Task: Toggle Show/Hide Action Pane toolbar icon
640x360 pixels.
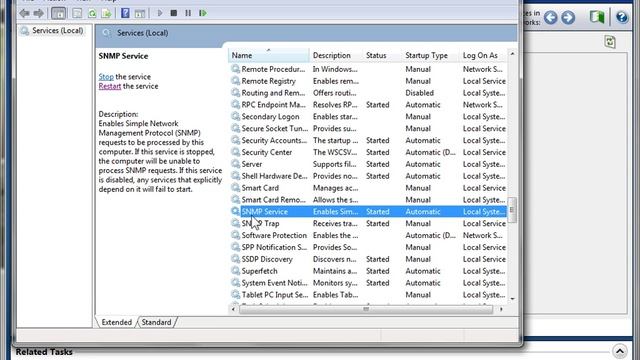Action: click(x=140, y=13)
